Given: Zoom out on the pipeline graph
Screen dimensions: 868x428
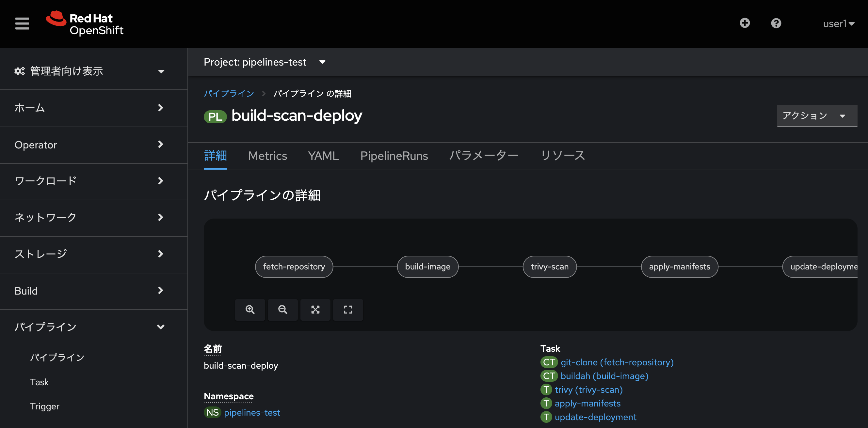Looking at the screenshot, I should pos(283,310).
